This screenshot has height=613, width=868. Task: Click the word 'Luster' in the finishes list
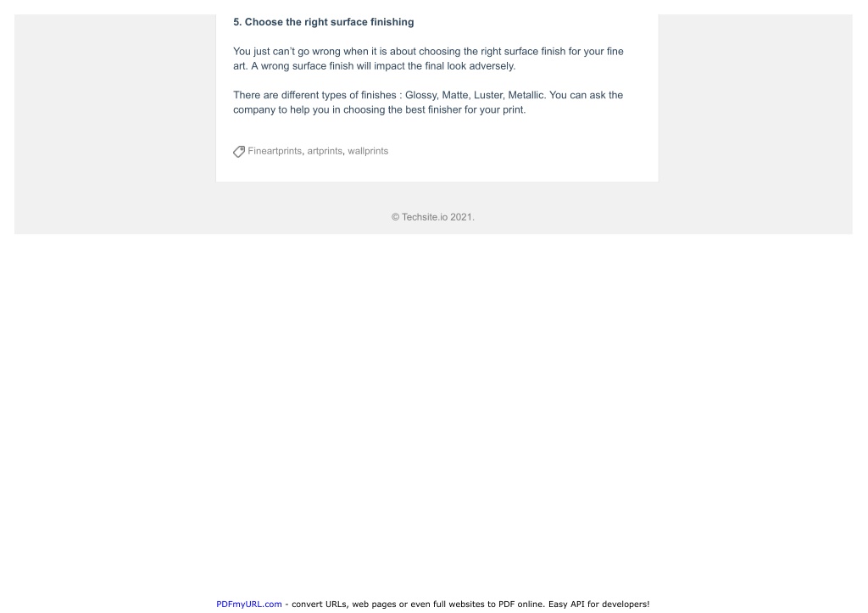click(x=487, y=95)
